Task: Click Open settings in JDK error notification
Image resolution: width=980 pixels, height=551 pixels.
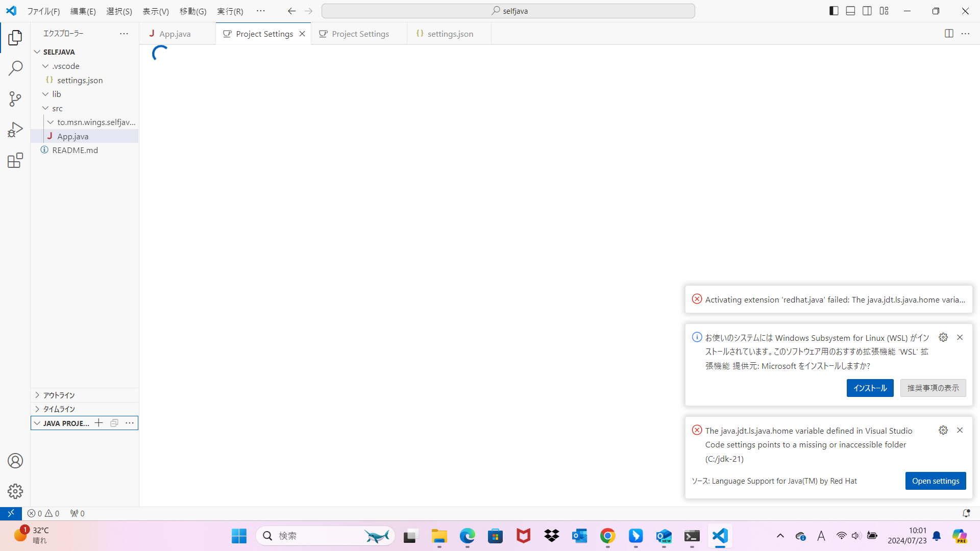Action: click(x=936, y=481)
